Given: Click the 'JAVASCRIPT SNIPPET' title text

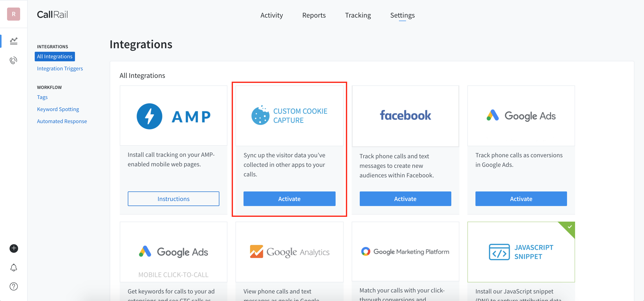Looking at the screenshot, I should pos(534,252).
